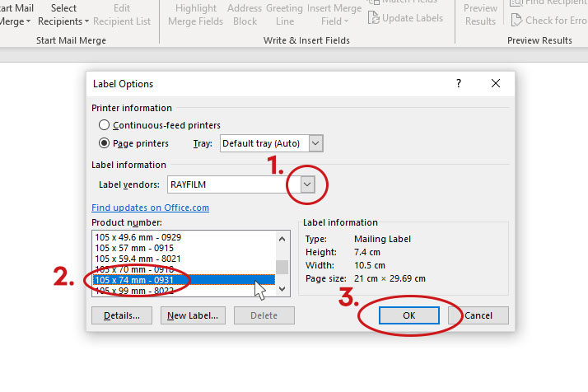Image resolution: width=588 pixels, height=392 pixels.
Task: Click Cancel in Label Options dialog
Action: pos(478,315)
